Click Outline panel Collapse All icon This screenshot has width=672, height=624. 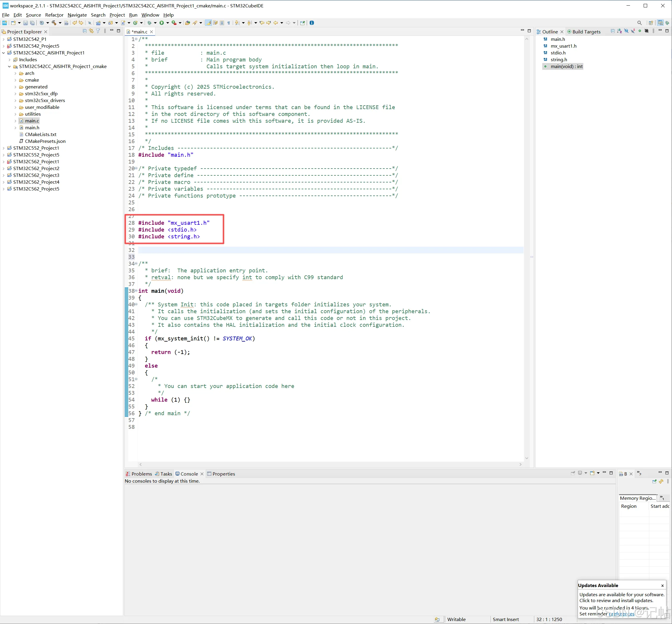(x=613, y=31)
